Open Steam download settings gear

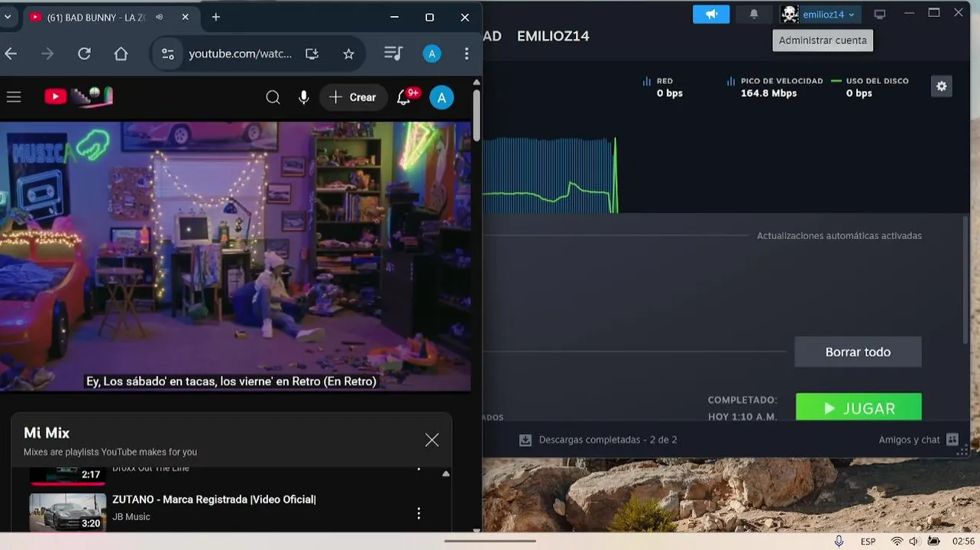click(x=941, y=86)
